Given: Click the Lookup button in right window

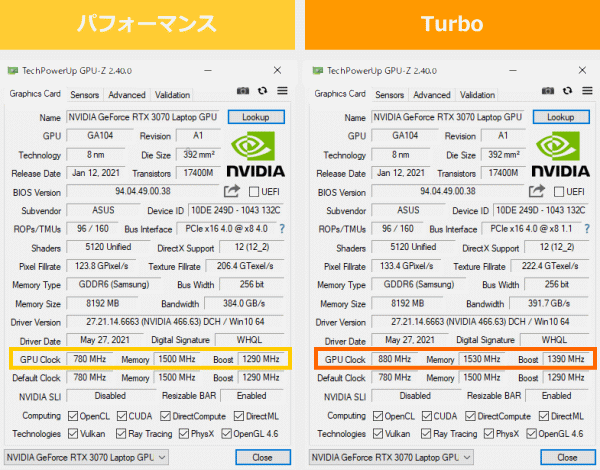Looking at the screenshot, I should click(561, 117).
